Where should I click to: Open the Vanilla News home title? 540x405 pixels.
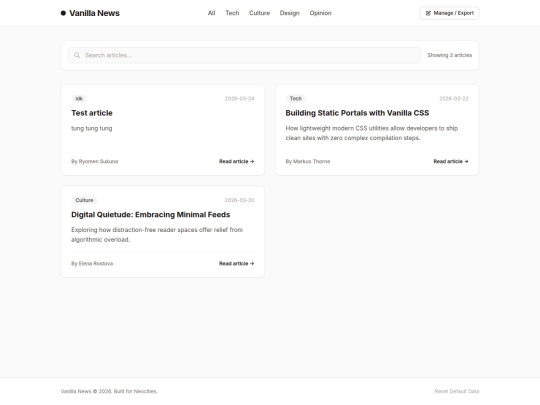94,13
